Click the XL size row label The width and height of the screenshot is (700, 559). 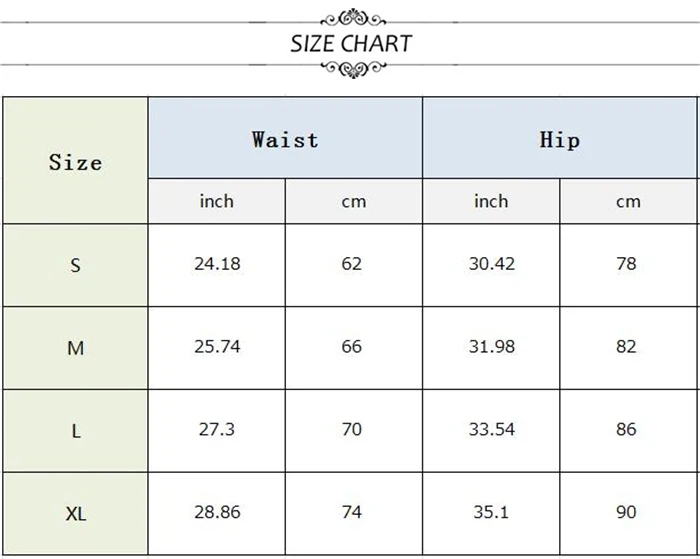coord(75,514)
